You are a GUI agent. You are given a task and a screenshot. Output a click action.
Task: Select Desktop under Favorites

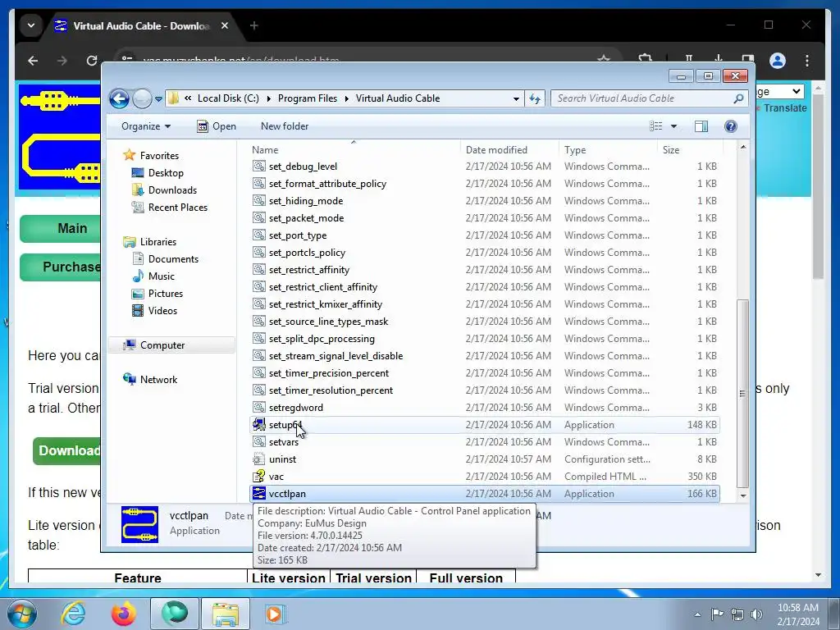pos(166,173)
